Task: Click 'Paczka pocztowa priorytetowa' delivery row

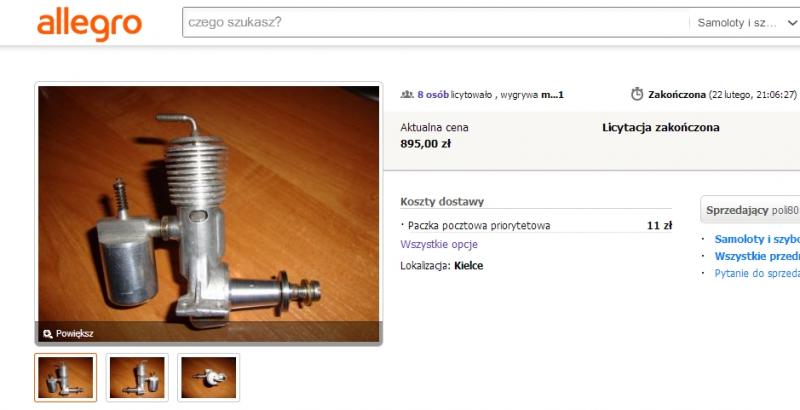Action: click(x=536, y=225)
